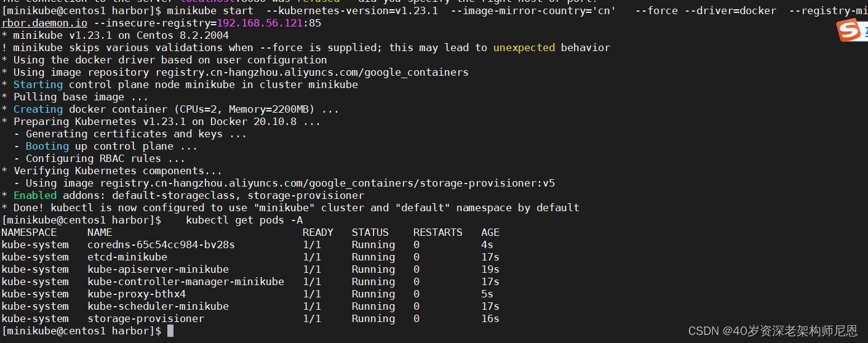The height and width of the screenshot is (343, 868).
Task: Select the etcd-minikube pod name
Action: tap(127, 257)
